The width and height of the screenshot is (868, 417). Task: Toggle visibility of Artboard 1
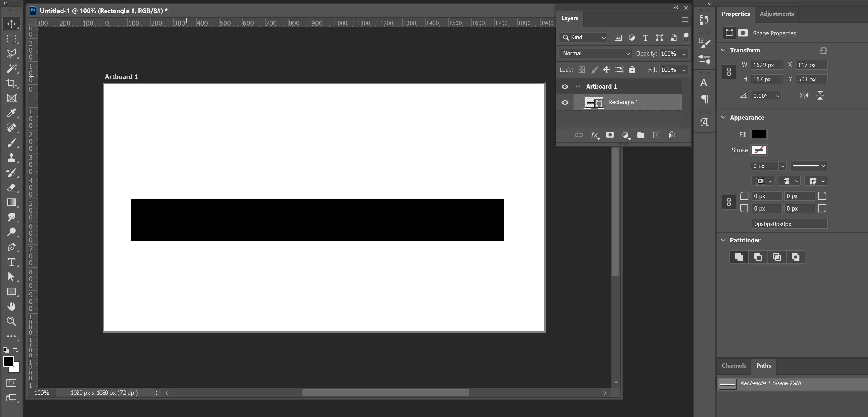pyautogui.click(x=565, y=87)
